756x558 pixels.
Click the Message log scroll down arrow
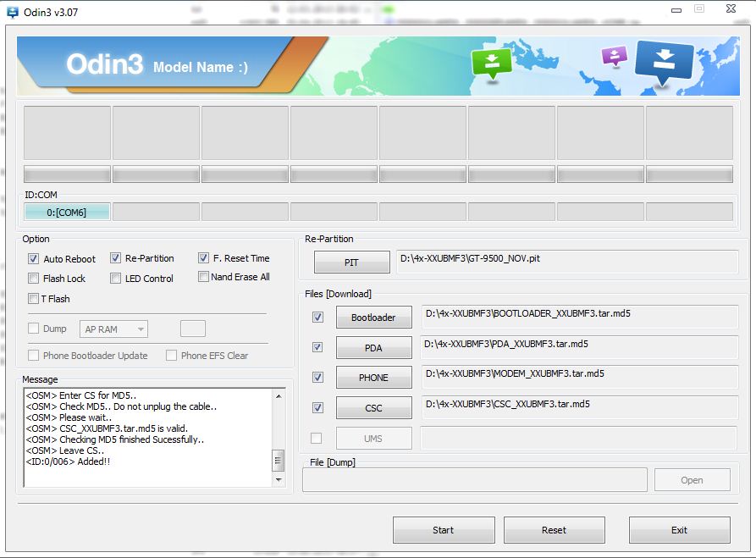coord(279,480)
